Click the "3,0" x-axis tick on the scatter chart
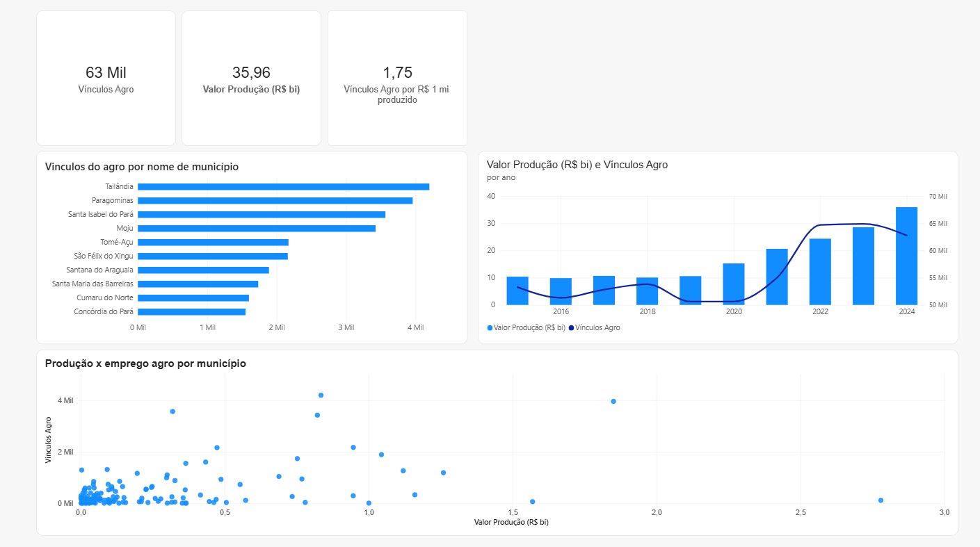 click(x=944, y=512)
